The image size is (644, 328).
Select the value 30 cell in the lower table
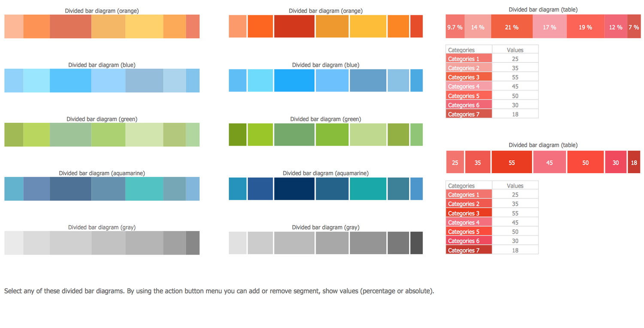point(515,241)
